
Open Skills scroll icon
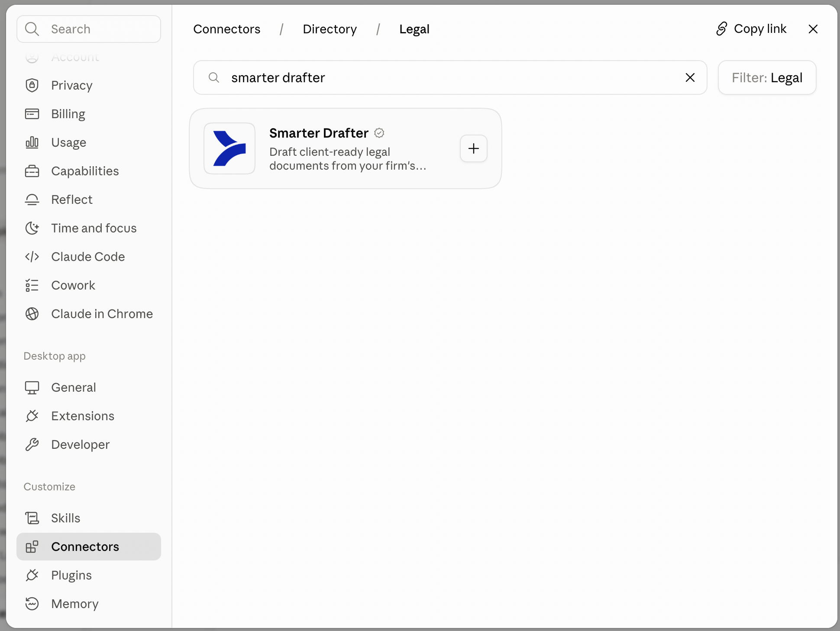click(32, 518)
